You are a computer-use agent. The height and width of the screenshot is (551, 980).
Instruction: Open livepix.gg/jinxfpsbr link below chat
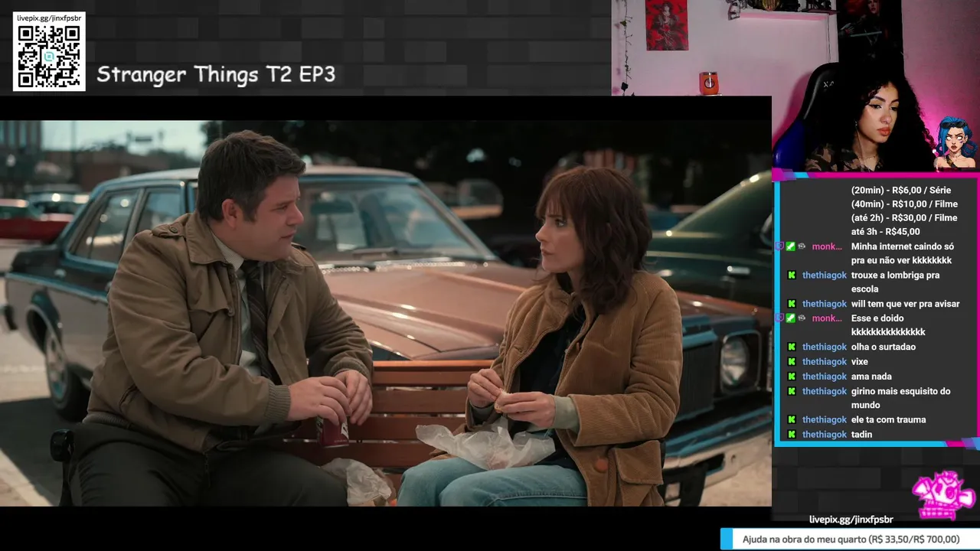(x=851, y=520)
